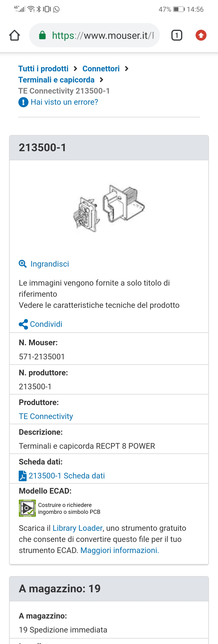This screenshot has height=644, width=218.
Task: Open the tab switcher showing 1 tab
Action: coord(177,35)
